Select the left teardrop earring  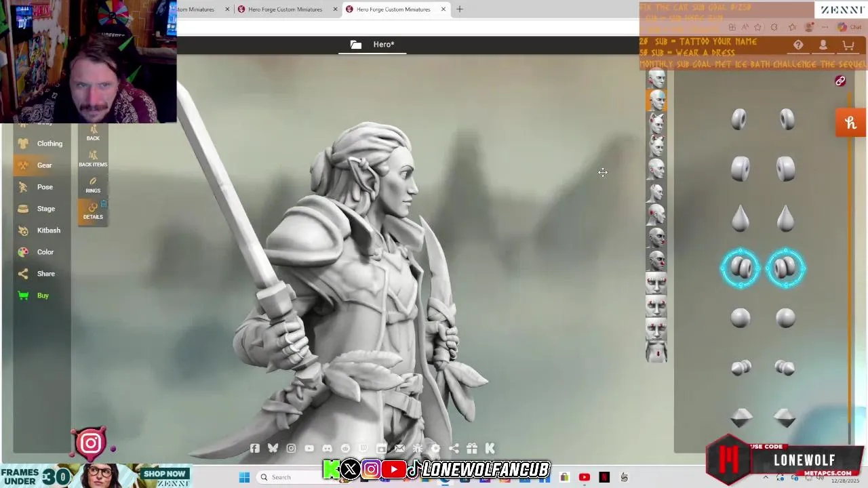point(740,218)
